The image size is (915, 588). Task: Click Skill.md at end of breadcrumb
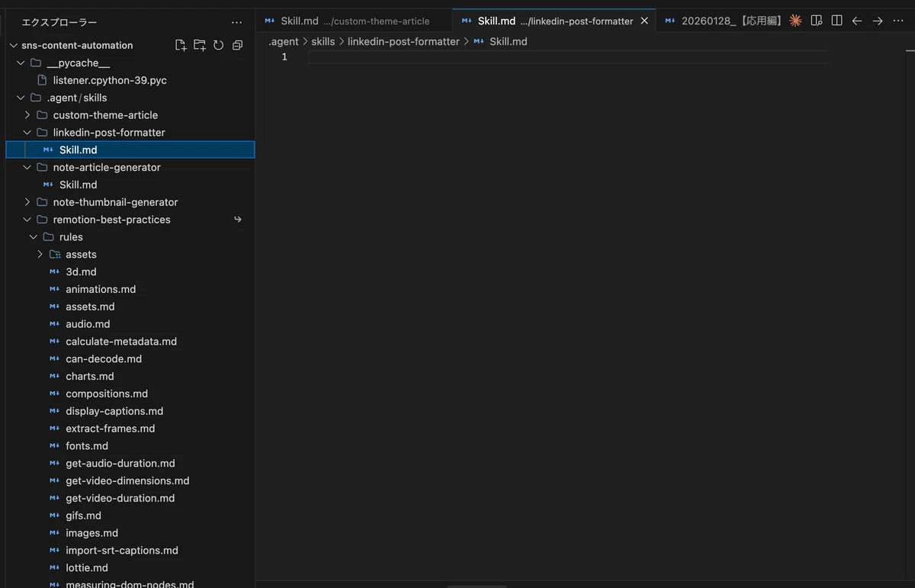click(x=509, y=42)
